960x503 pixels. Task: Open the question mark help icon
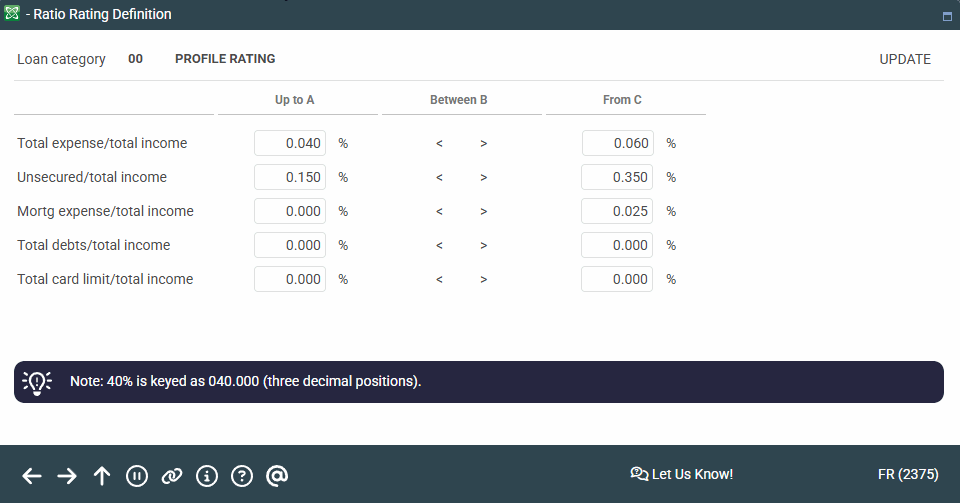click(x=242, y=476)
